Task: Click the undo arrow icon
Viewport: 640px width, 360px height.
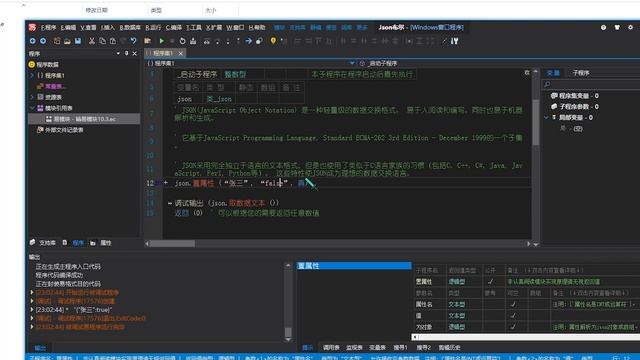Action: click(x=133, y=41)
